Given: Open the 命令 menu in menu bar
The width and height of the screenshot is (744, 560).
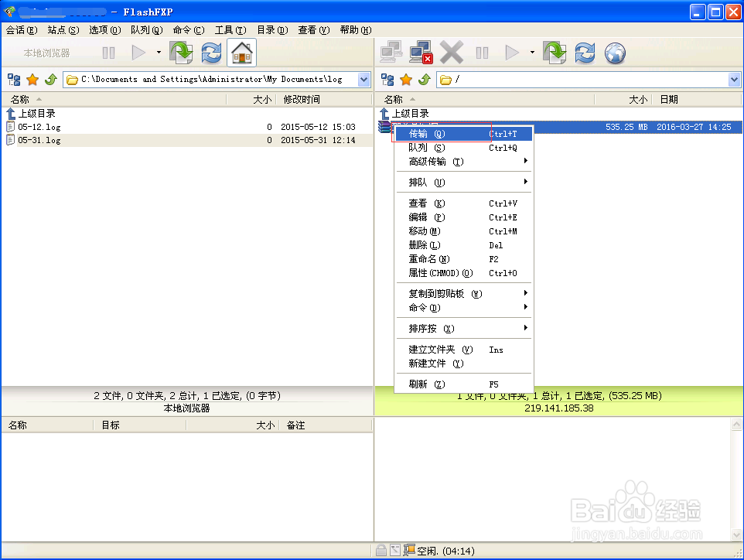Looking at the screenshot, I should coord(189,30).
